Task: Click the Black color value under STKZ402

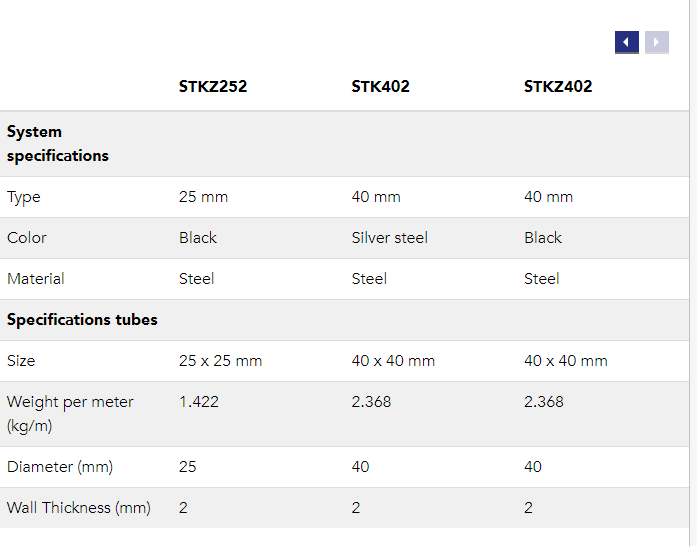Action: (x=543, y=238)
